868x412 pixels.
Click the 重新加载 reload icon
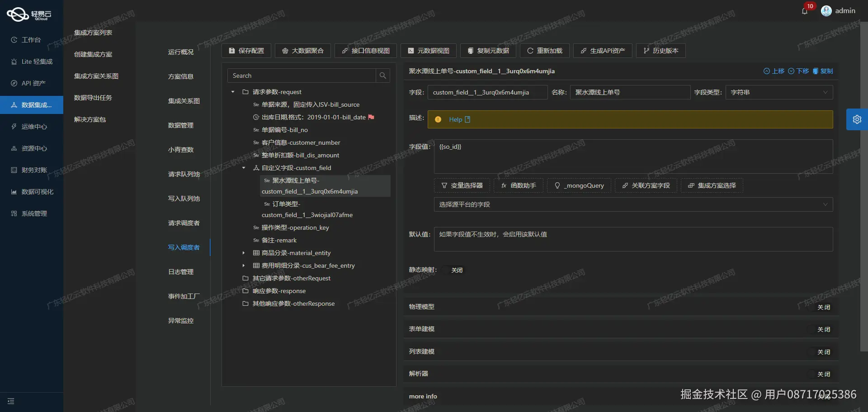click(x=530, y=51)
